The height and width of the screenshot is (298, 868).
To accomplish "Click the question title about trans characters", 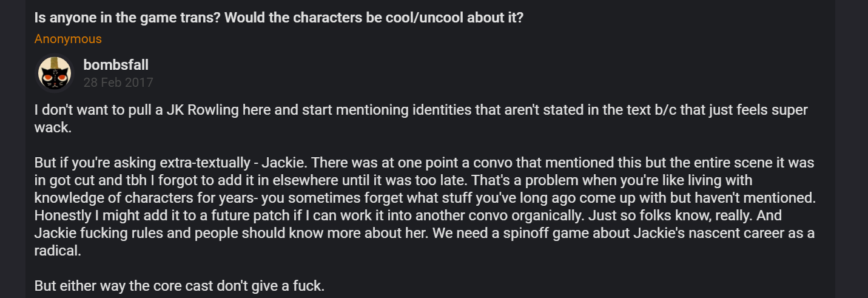I will 279,18.
